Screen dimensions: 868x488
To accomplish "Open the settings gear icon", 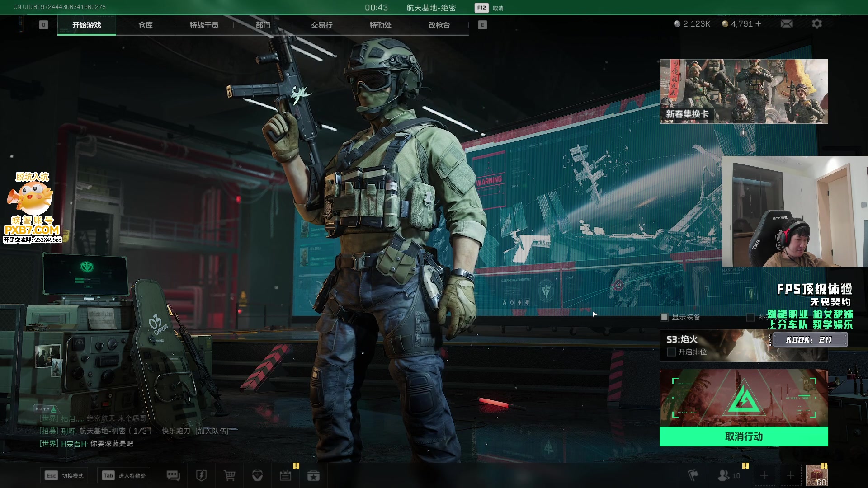I will tap(817, 23).
